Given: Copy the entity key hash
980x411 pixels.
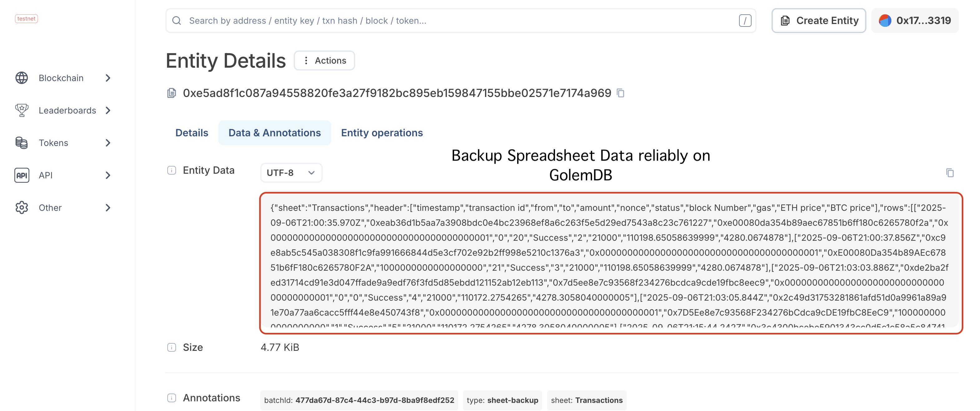Looking at the screenshot, I should (620, 93).
